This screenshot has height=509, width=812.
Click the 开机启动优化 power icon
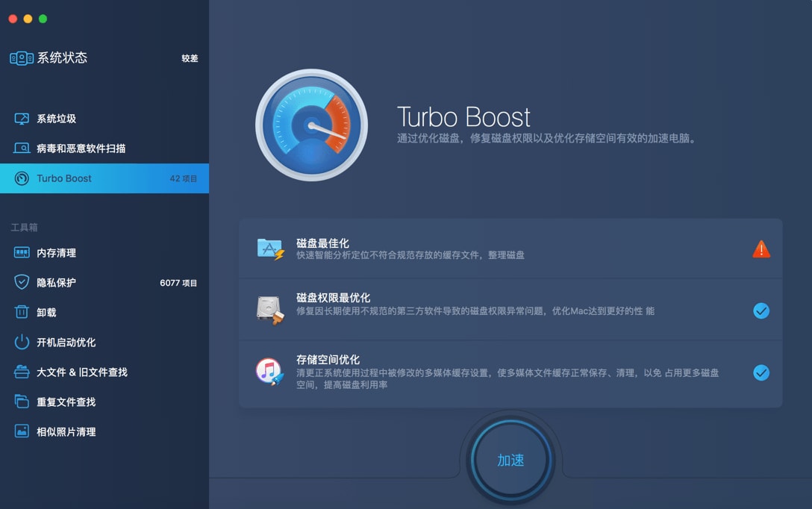[x=22, y=342]
